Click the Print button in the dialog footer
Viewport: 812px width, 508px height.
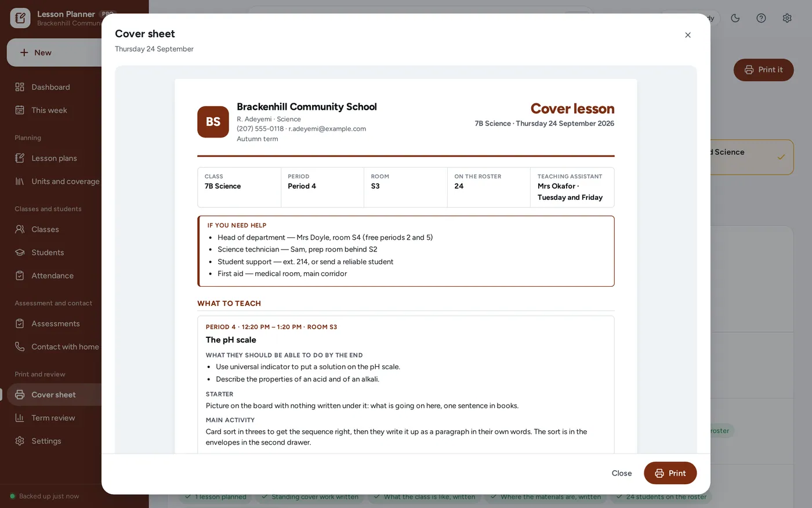[670, 473]
